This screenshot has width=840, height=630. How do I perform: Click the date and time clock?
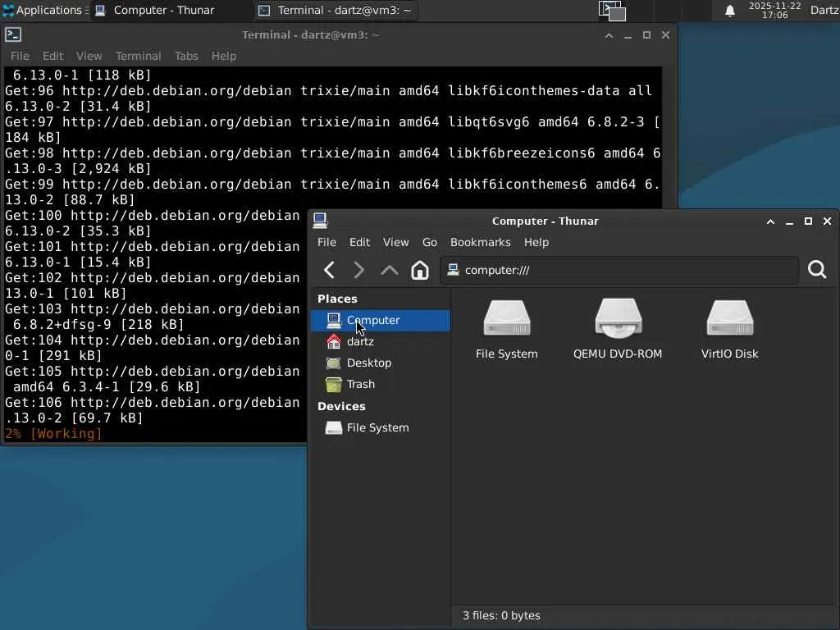tap(774, 10)
